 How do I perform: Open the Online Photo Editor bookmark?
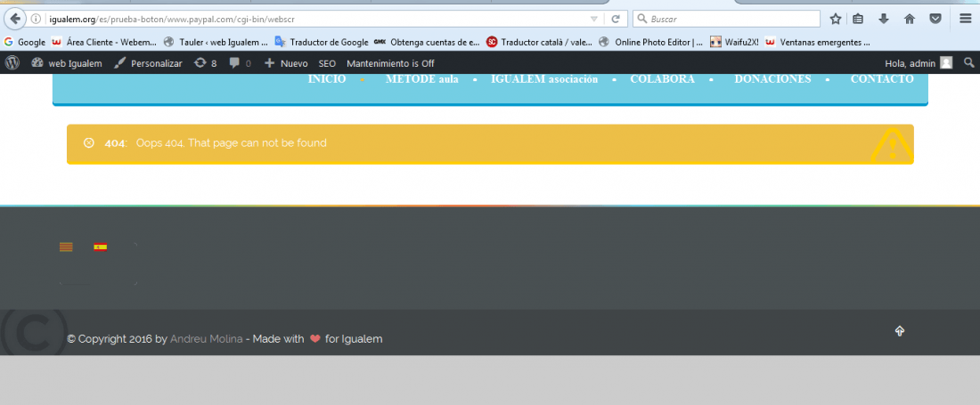(650, 43)
